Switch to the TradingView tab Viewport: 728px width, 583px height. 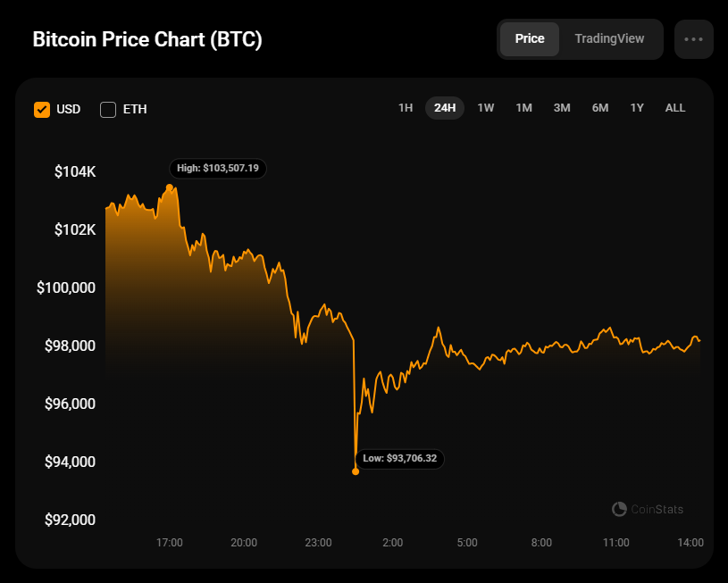(609, 39)
